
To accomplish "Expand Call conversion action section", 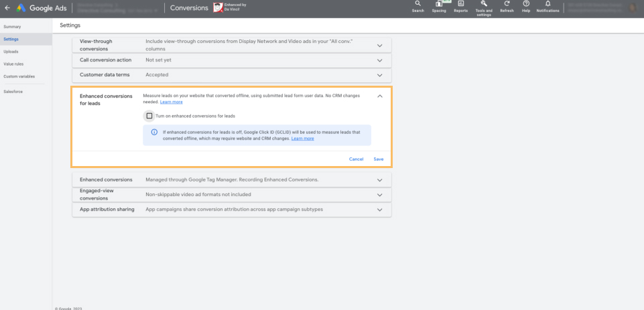I will point(379,60).
